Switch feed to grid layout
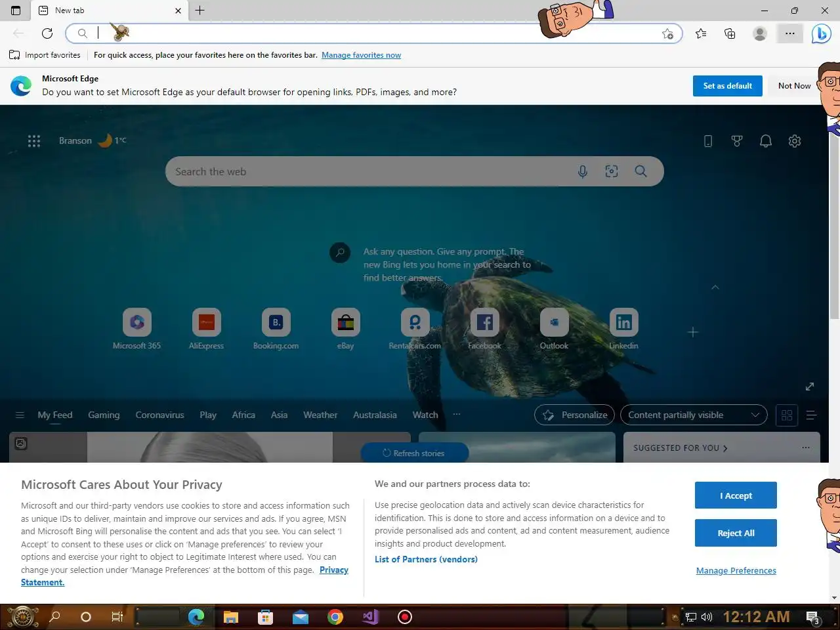The width and height of the screenshot is (840, 630). 787,415
